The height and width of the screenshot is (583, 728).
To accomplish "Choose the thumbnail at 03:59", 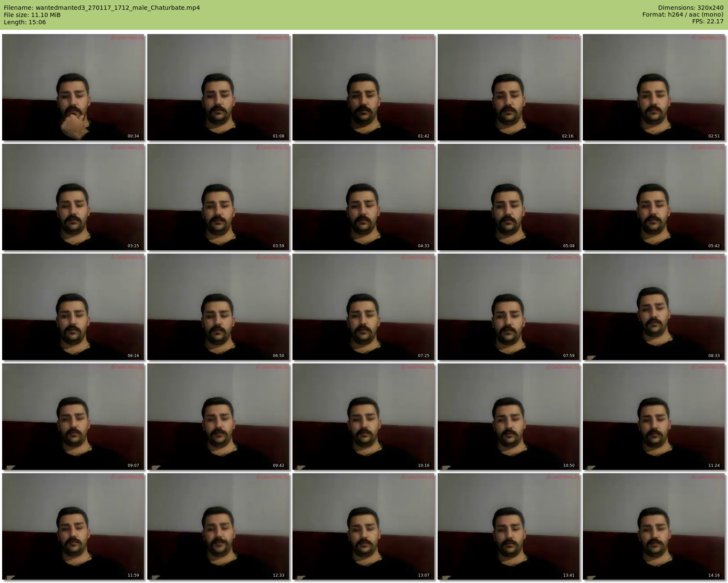I will [218, 197].
